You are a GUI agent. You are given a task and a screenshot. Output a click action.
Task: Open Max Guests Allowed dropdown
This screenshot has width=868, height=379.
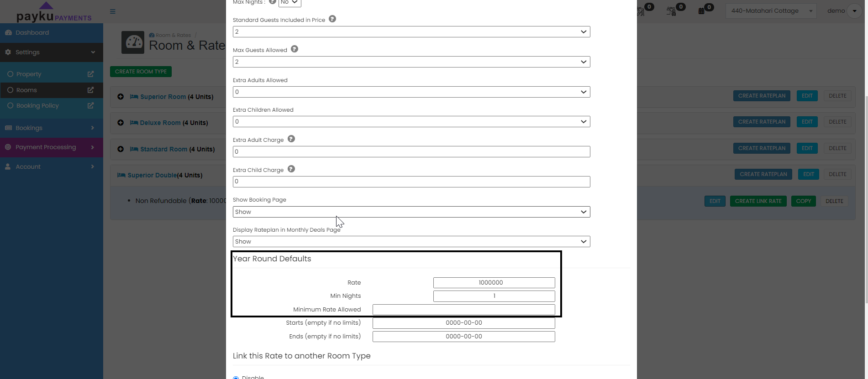(x=411, y=62)
